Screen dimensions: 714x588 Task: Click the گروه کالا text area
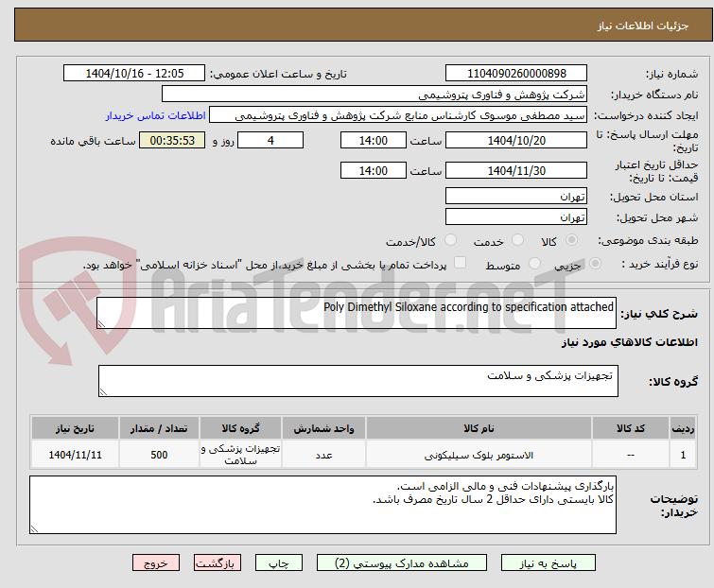pyautogui.click(x=357, y=381)
